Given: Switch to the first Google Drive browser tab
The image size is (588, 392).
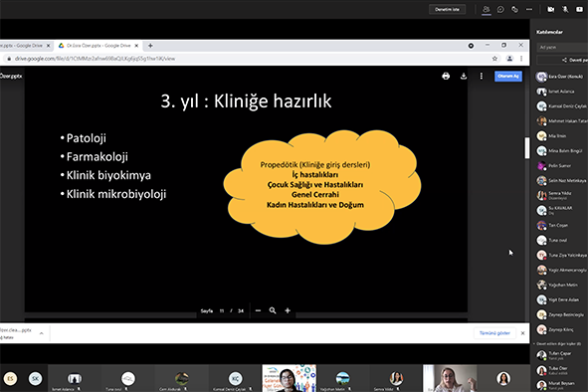Looking at the screenshot, I should (x=25, y=46).
